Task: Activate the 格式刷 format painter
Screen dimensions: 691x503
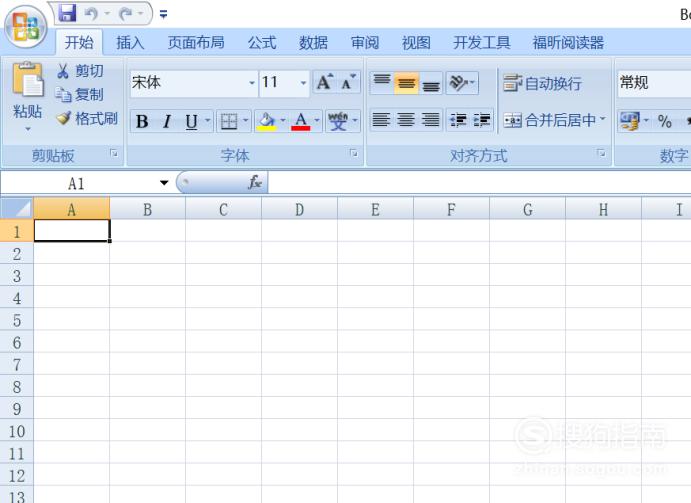Action: coord(87,118)
